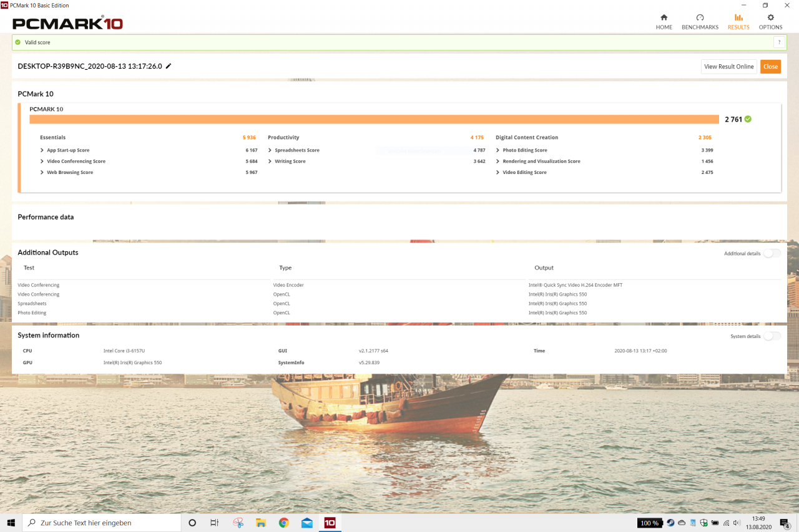Open OneDrive cloud tray icon
Viewport: 799px width, 532px height.
pos(682,523)
